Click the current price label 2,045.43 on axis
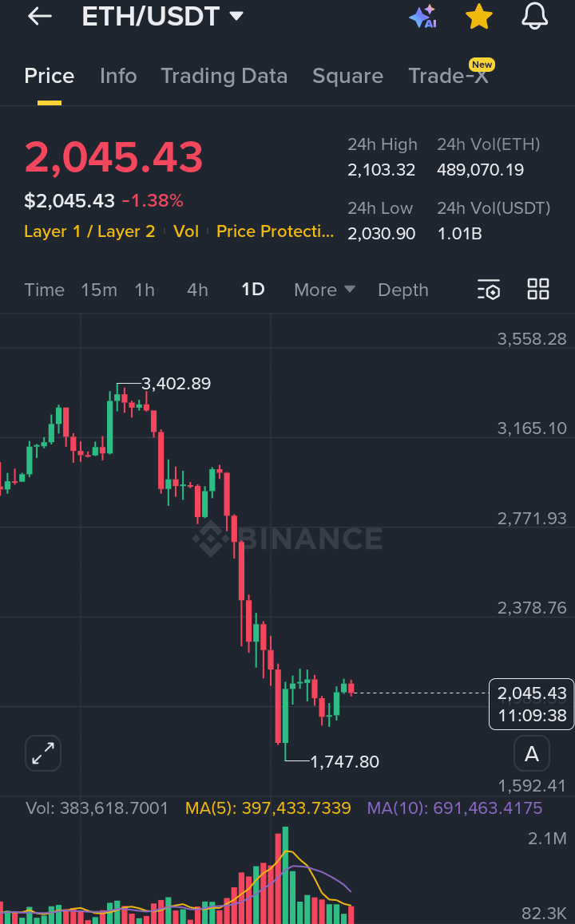 (x=531, y=693)
